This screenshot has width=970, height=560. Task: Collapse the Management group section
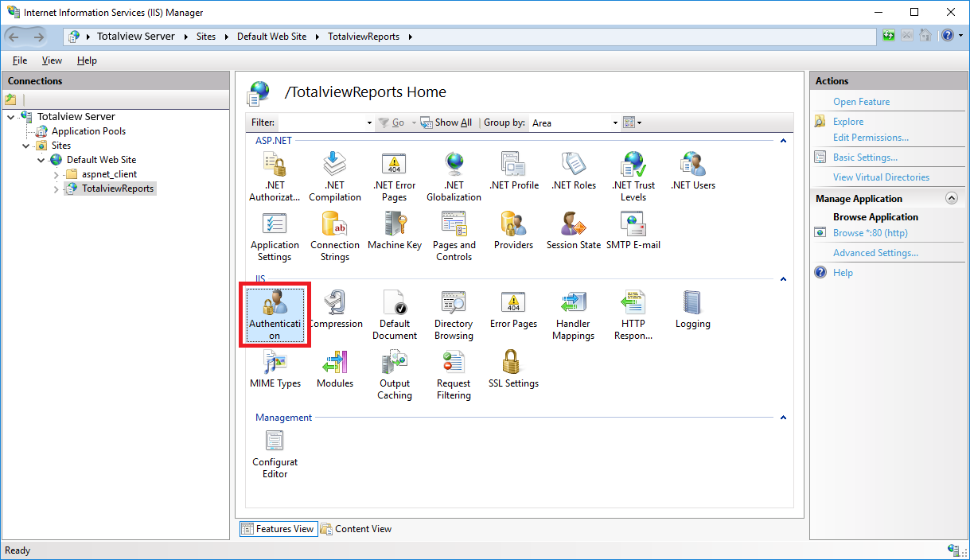[x=783, y=418]
